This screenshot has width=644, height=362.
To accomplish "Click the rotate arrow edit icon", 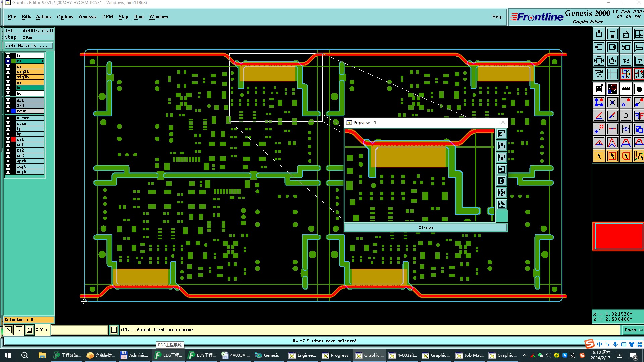I will click(626, 116).
